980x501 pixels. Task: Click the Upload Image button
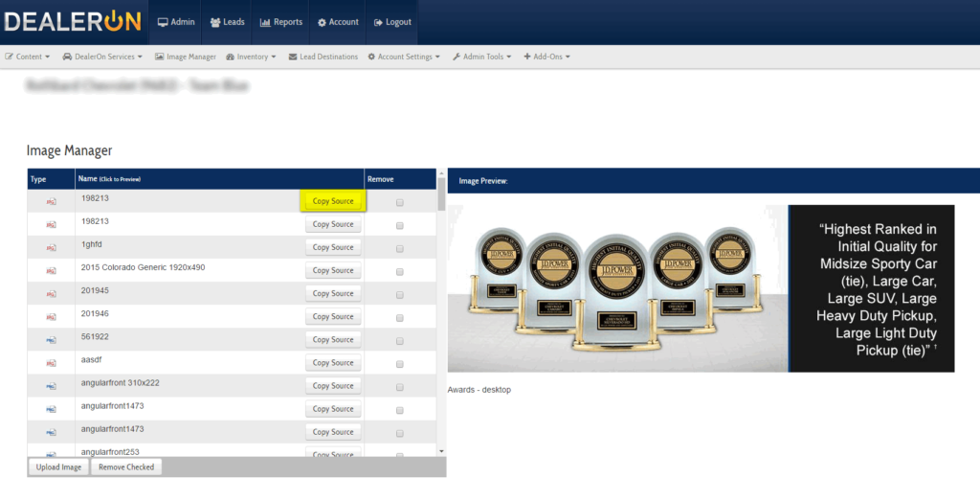click(x=58, y=467)
